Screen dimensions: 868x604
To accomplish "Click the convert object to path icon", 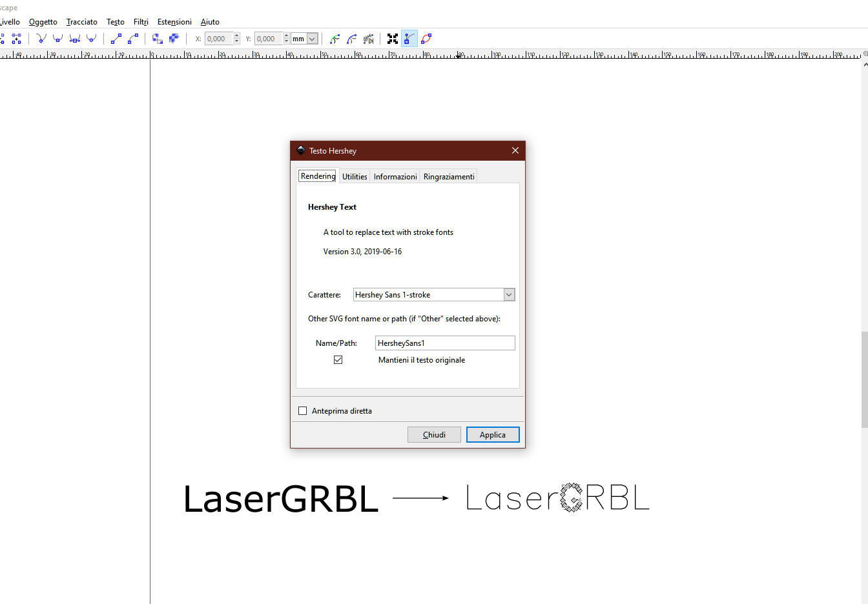I will click(x=158, y=39).
